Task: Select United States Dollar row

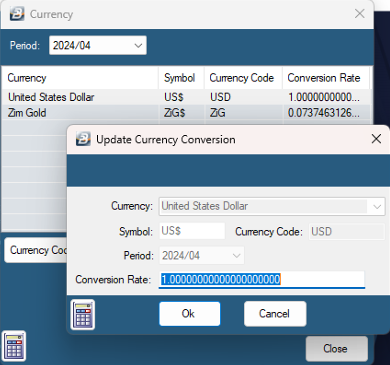Action: [x=186, y=97]
